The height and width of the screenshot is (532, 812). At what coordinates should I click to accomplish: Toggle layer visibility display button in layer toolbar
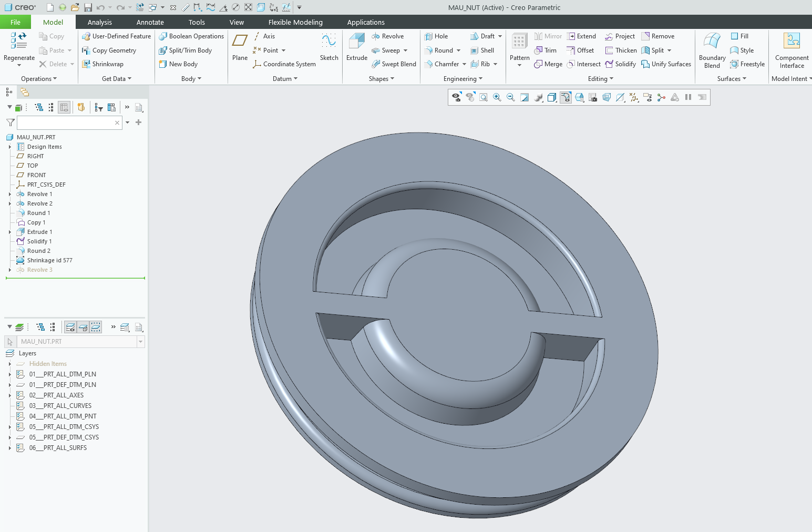pos(70,327)
